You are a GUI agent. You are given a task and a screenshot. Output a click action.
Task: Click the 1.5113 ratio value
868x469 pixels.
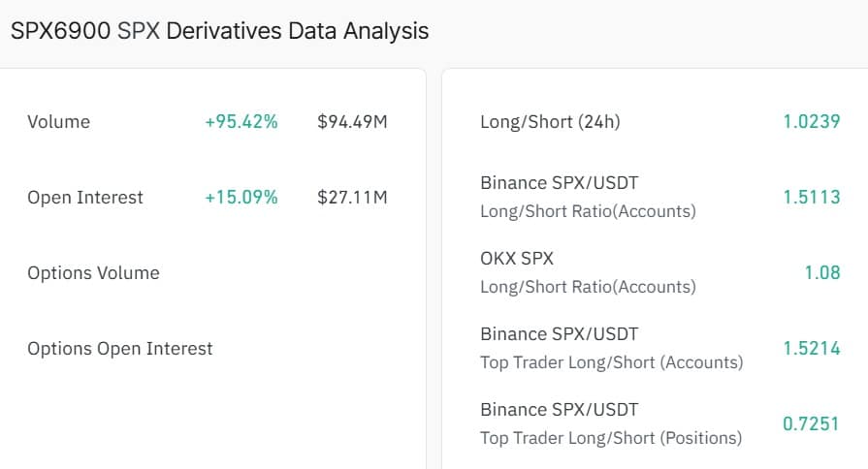[812, 198]
